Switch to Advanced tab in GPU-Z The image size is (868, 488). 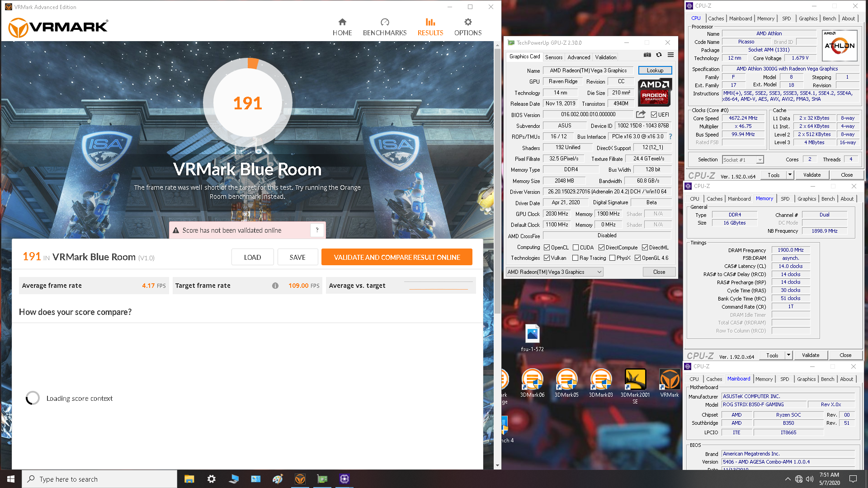point(579,57)
